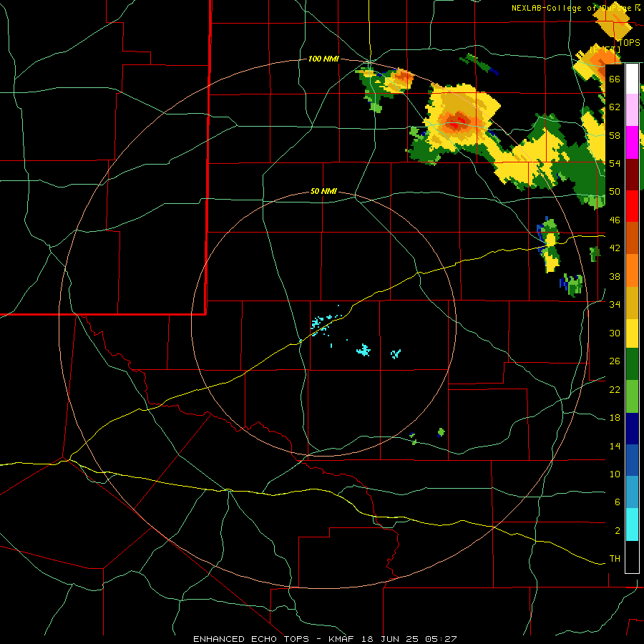Click the medium blue legend segment between 14 and 10
The height and width of the screenshot is (644, 644).
click(632, 461)
